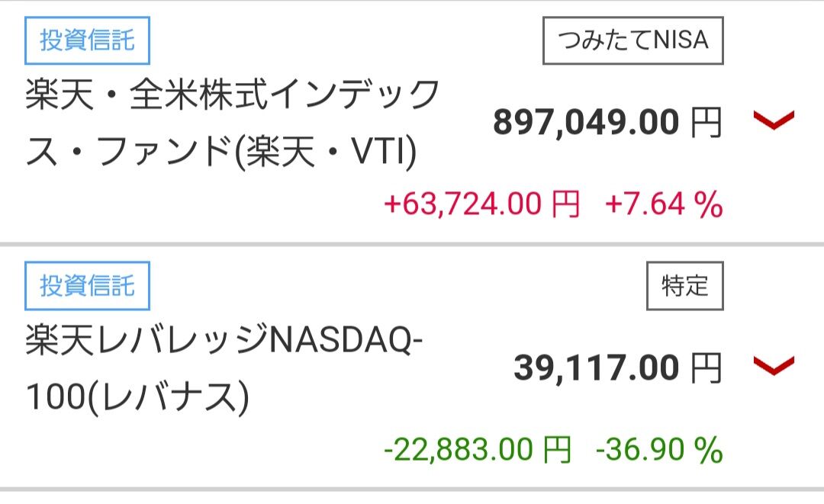Tap the +7.64 % gain percentage
The height and width of the screenshot is (504, 824).
[663, 204]
